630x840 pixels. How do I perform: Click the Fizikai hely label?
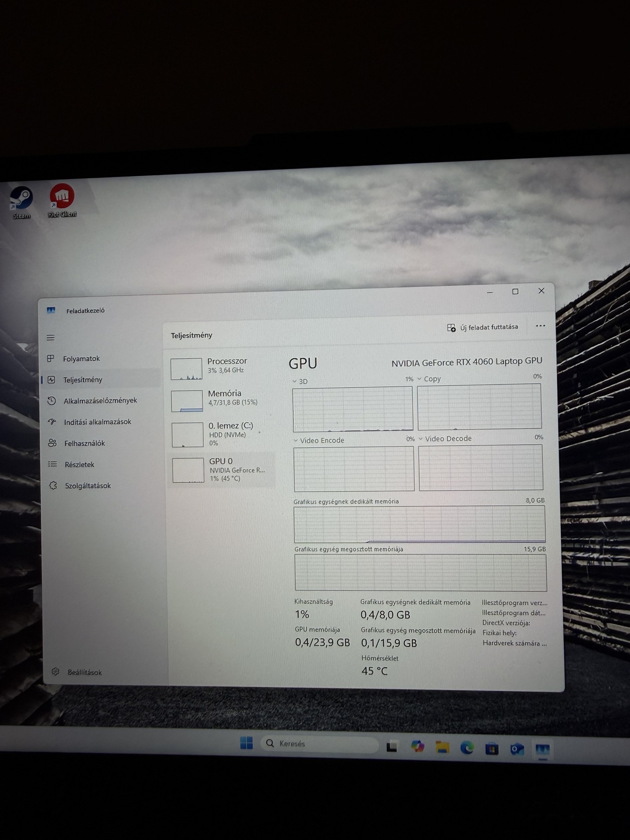point(499,633)
